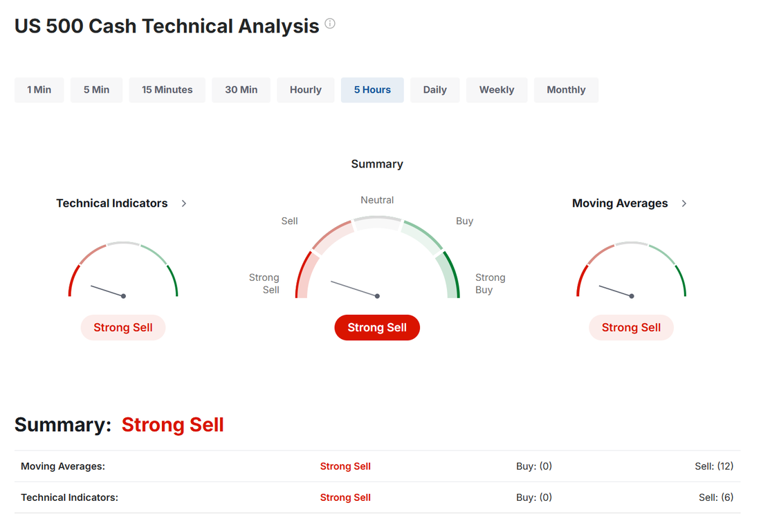Switch to 30 Min timeframe
Viewport: 761px width, 532px height.
[x=241, y=90]
